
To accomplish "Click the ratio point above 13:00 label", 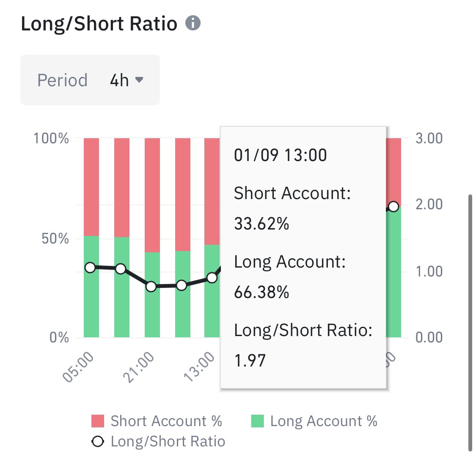I will [x=212, y=278].
